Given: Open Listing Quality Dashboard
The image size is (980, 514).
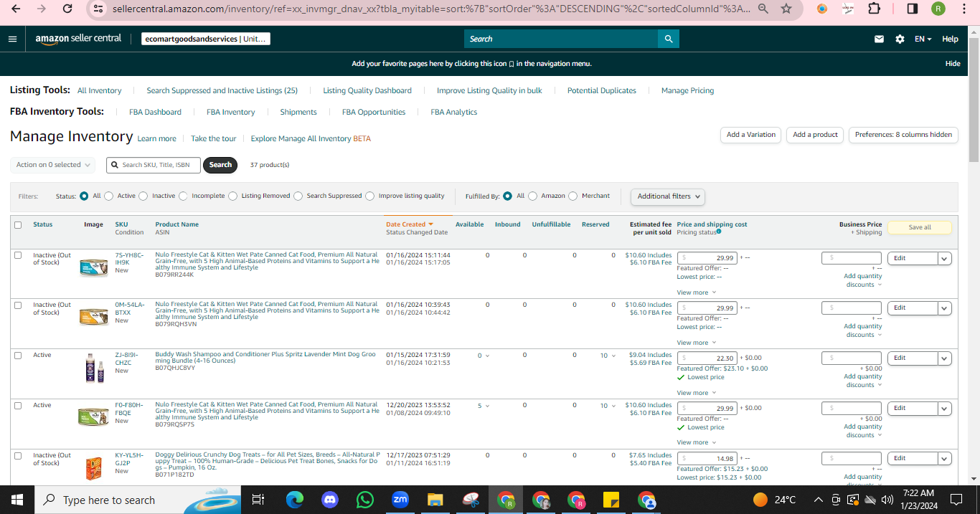Looking at the screenshot, I should pyautogui.click(x=367, y=90).
